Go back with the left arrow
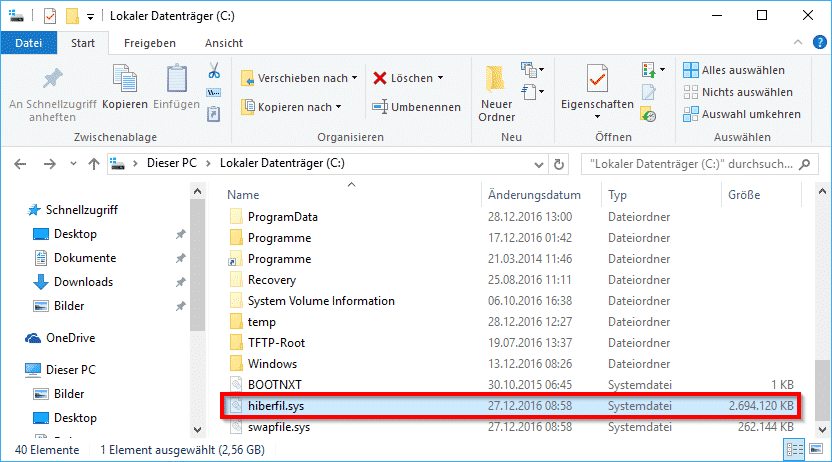832x462 pixels. [20, 164]
